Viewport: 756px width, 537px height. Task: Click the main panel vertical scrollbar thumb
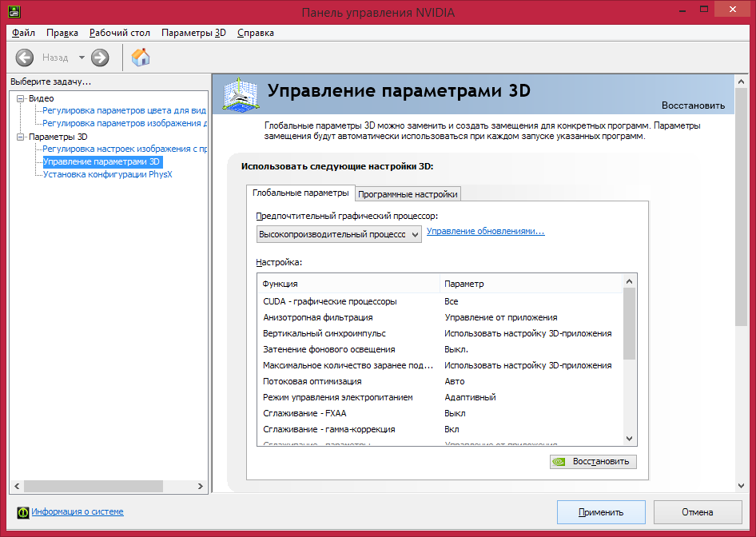[742, 208]
